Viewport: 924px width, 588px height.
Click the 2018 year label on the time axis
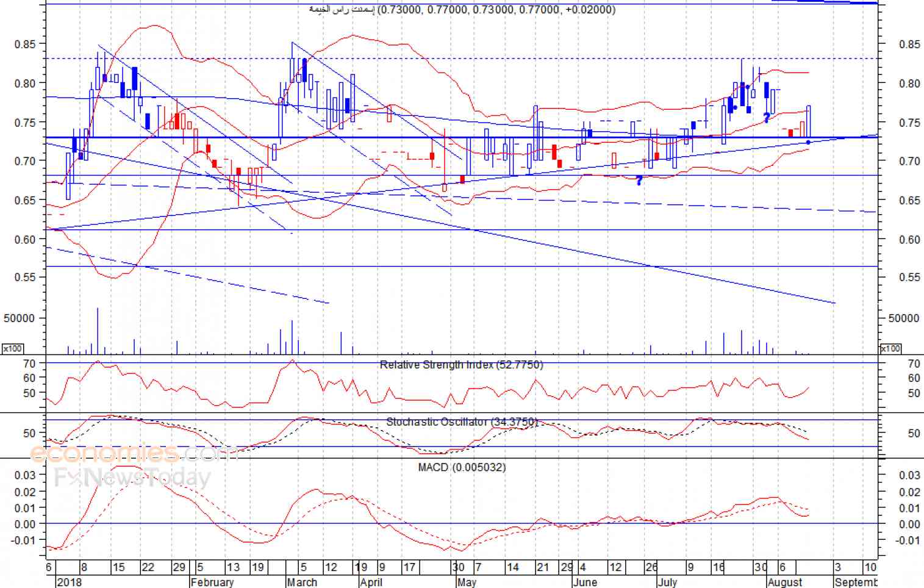[69, 582]
